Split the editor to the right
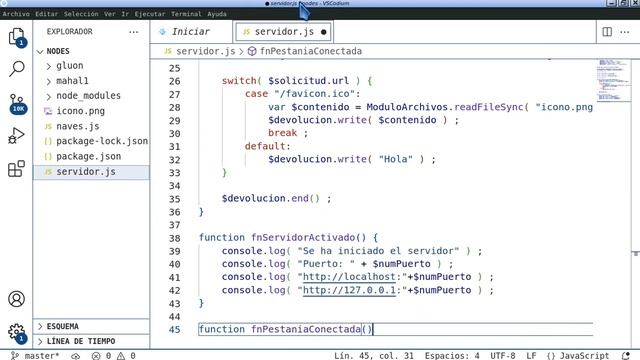Image resolution: width=640 pixels, height=360 pixels. coord(607,31)
